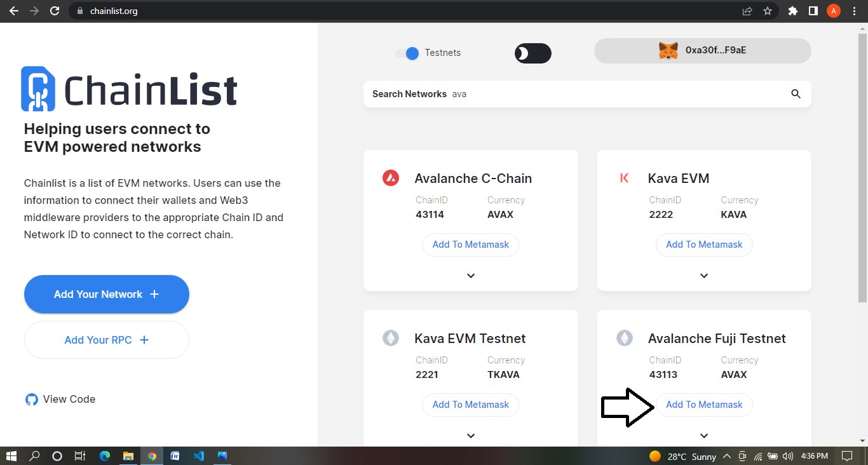
Task: Expand the Kava EVM card details
Action: (x=704, y=276)
